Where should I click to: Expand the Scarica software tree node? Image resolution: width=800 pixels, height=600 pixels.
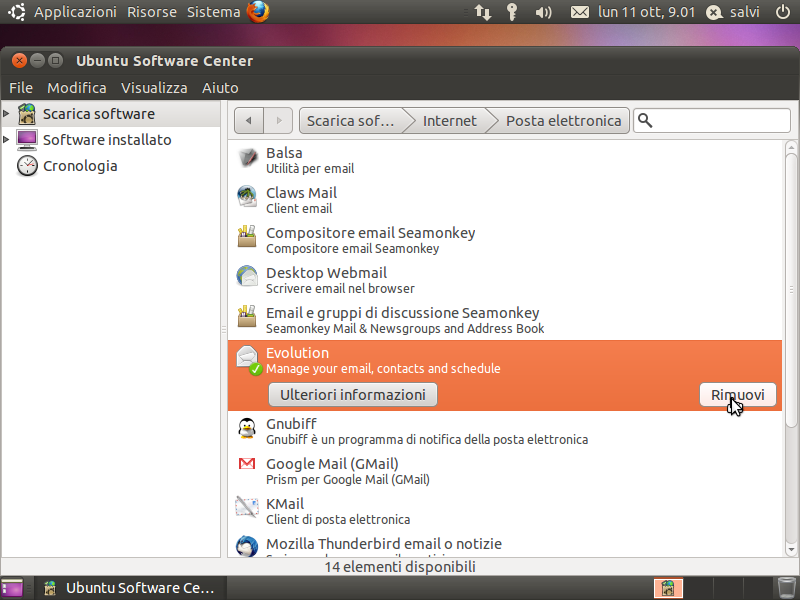click(x=6, y=113)
